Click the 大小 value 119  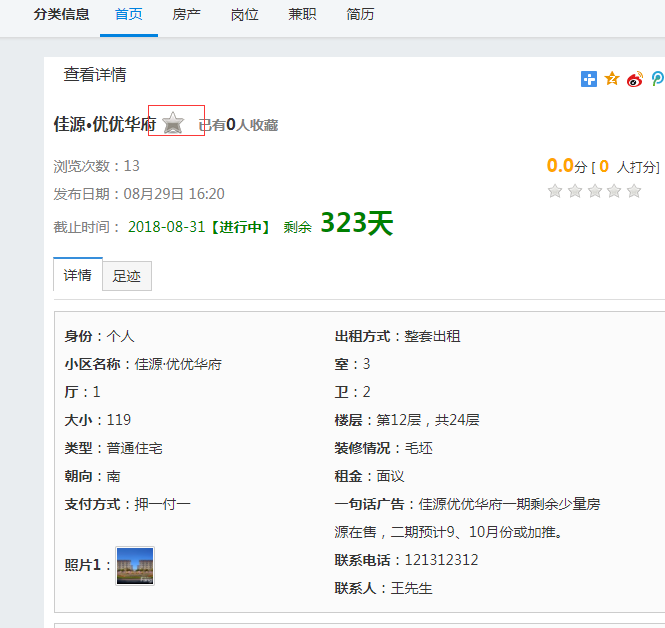[119, 420]
